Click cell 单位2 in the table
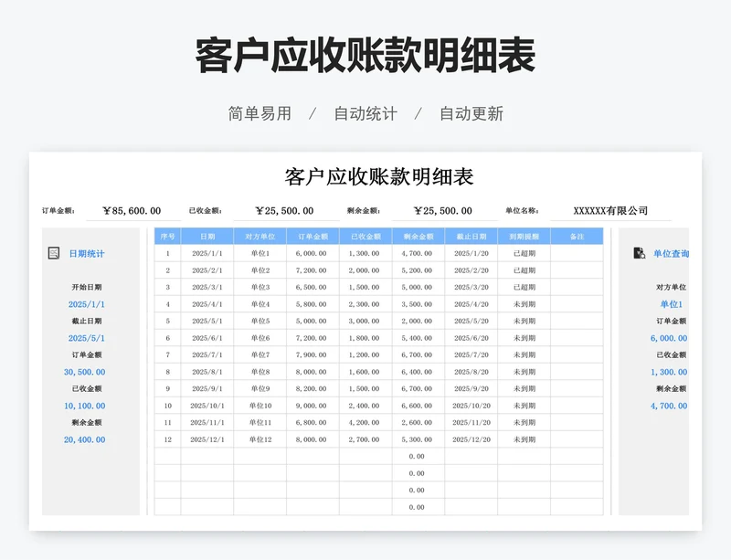The width and height of the screenshot is (731, 560). coord(260,270)
